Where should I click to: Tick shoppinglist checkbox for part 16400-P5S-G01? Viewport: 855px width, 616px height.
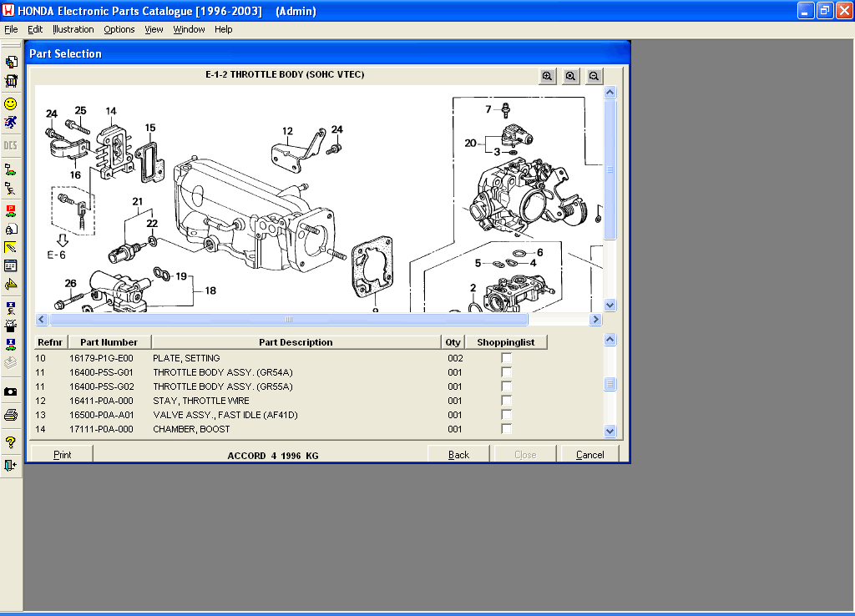click(x=507, y=372)
